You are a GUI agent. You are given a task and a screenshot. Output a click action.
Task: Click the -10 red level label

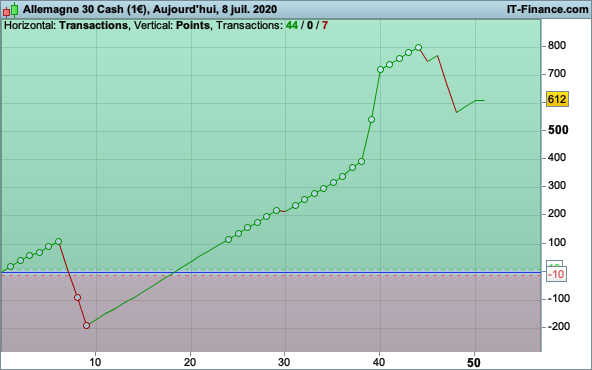[x=557, y=274]
